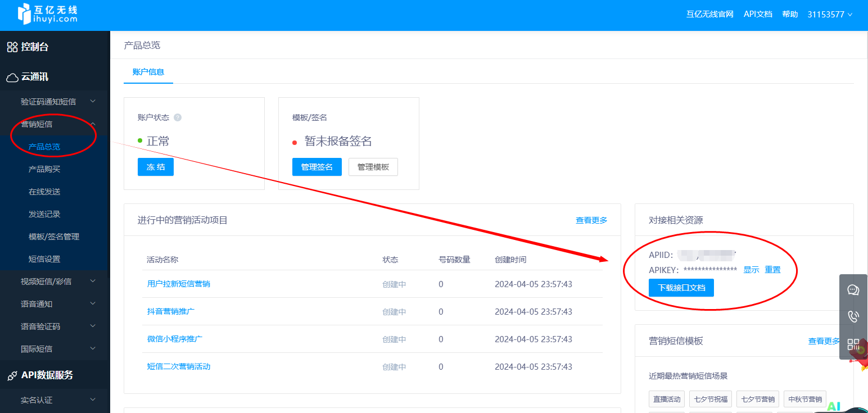Switch to the 账户信息 tab
The image size is (868, 413).
[x=148, y=72]
